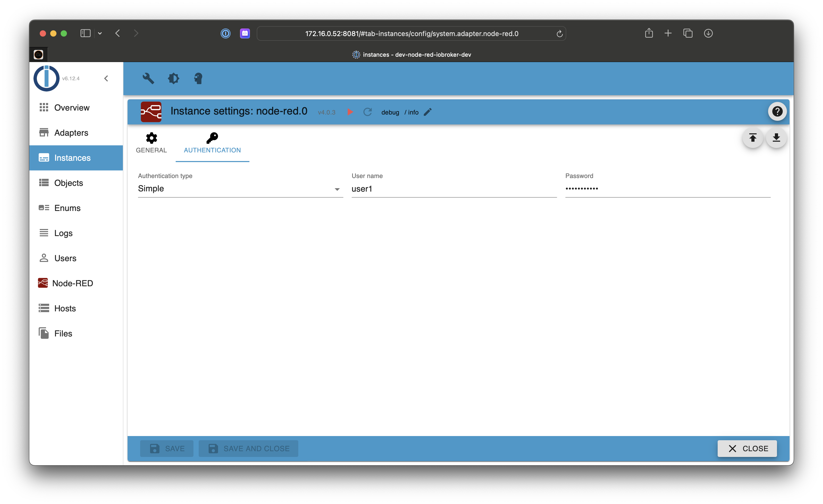The width and height of the screenshot is (823, 504).
Task: Open Users in sidebar
Action: click(76, 258)
